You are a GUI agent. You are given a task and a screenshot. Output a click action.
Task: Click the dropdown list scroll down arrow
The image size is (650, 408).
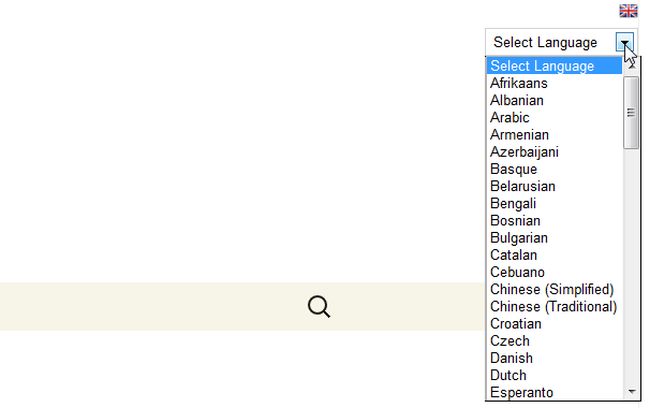click(x=631, y=391)
